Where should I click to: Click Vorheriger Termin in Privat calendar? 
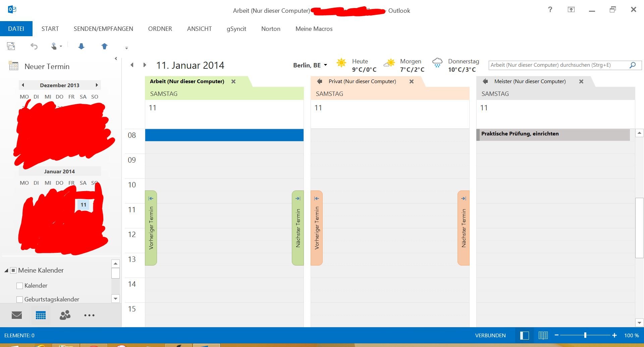pos(317,228)
